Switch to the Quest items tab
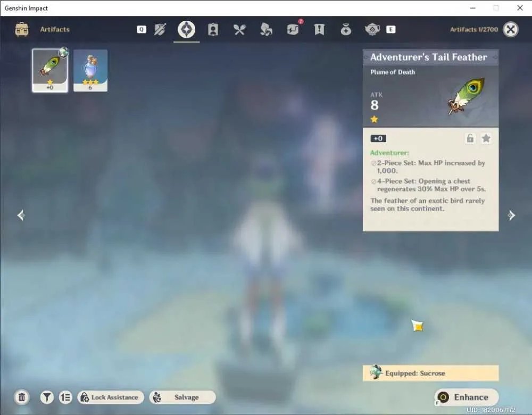Screen dimensions: 532x415 (319, 29)
